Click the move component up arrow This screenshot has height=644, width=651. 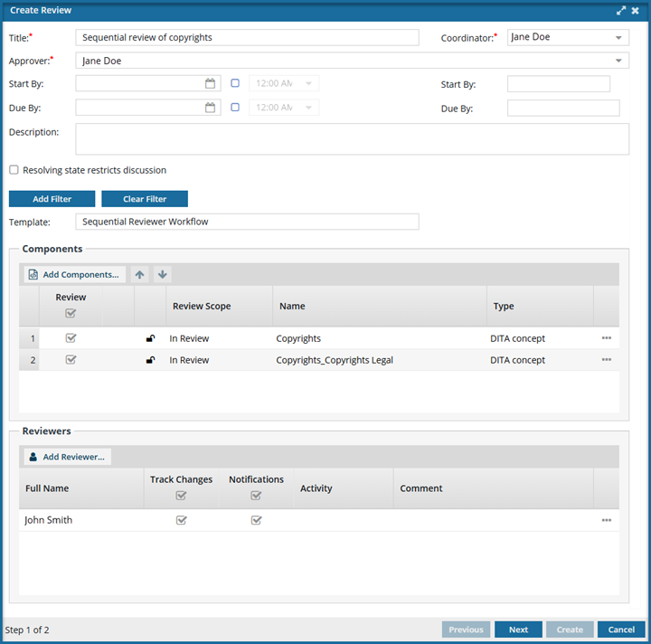click(140, 274)
